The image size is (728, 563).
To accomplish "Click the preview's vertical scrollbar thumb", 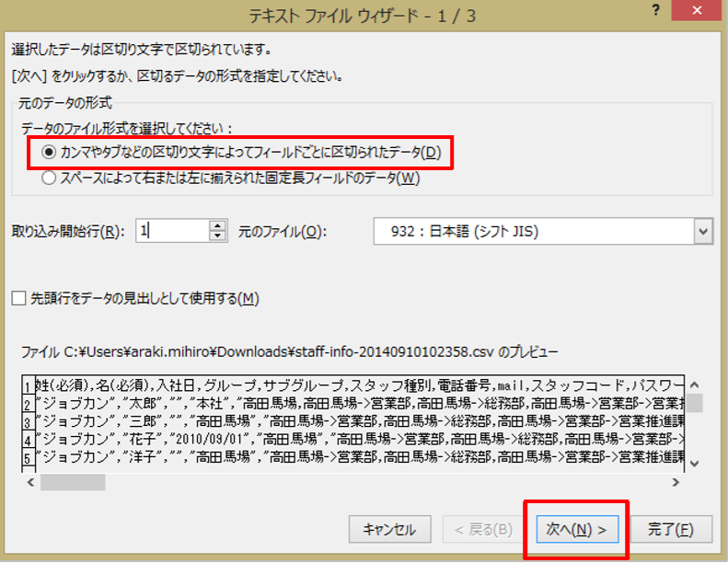I will coord(696,403).
